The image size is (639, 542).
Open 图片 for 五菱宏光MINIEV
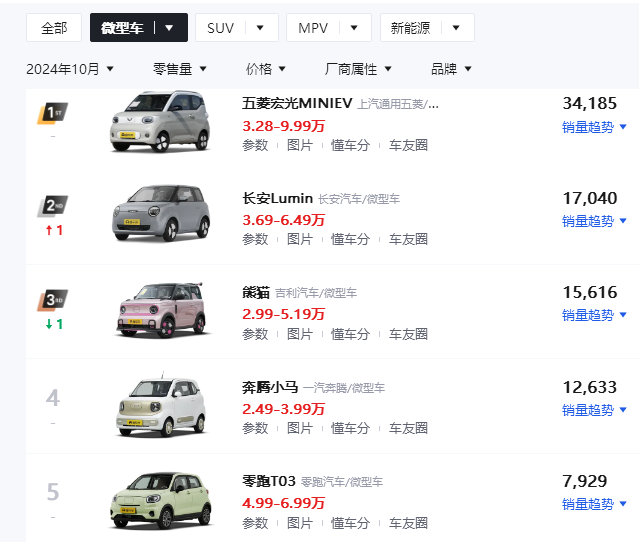pyautogui.click(x=300, y=145)
